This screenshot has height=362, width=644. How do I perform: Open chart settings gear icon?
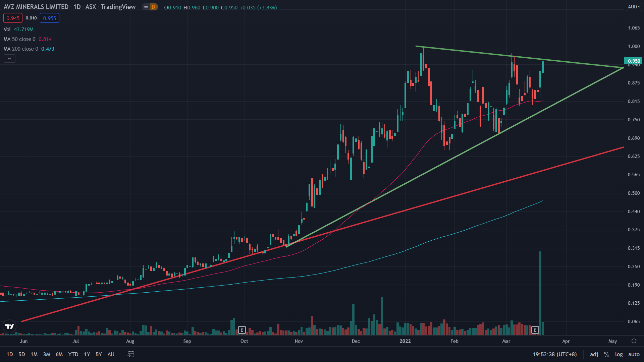click(x=634, y=341)
